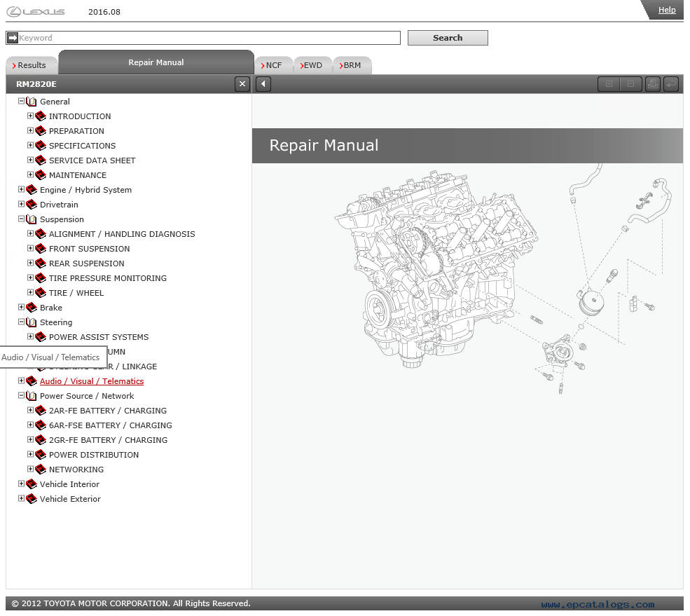The height and width of the screenshot is (616, 690).
Task: Select the TIRE / WHEEL entry
Action: (76, 293)
